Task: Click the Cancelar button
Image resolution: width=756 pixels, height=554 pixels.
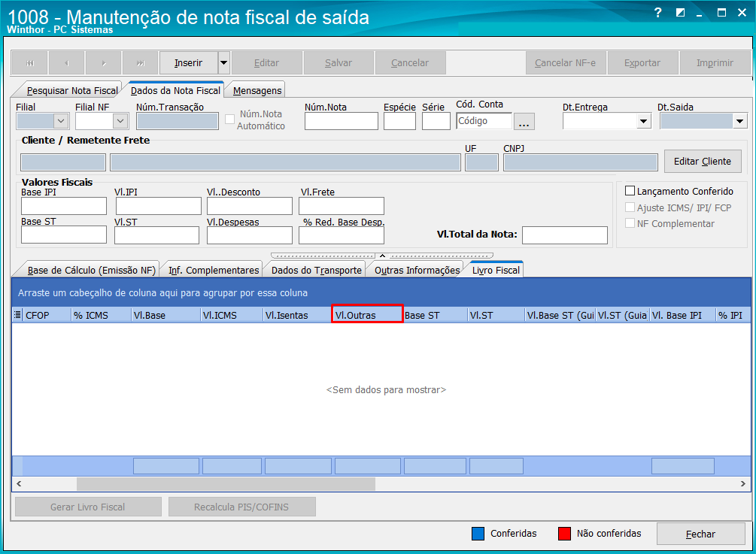Action: tap(410, 63)
